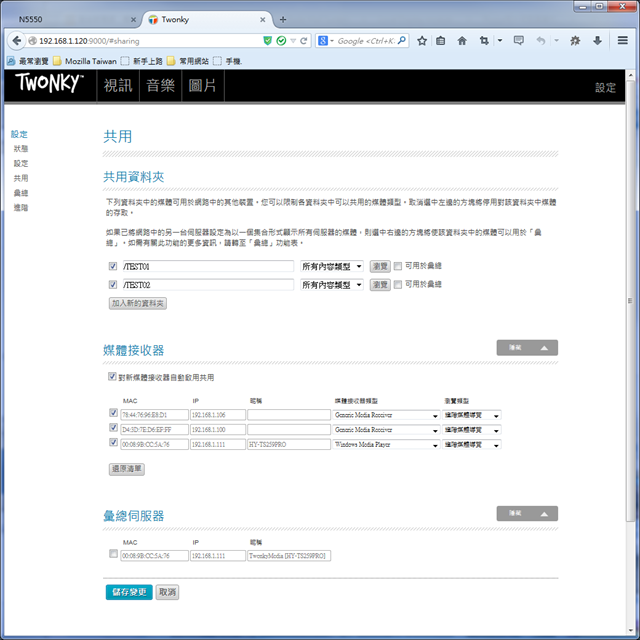Open the 常用網站 bookmark folder
Viewport: 640px width, 640px height.
pyautogui.click(x=188, y=61)
